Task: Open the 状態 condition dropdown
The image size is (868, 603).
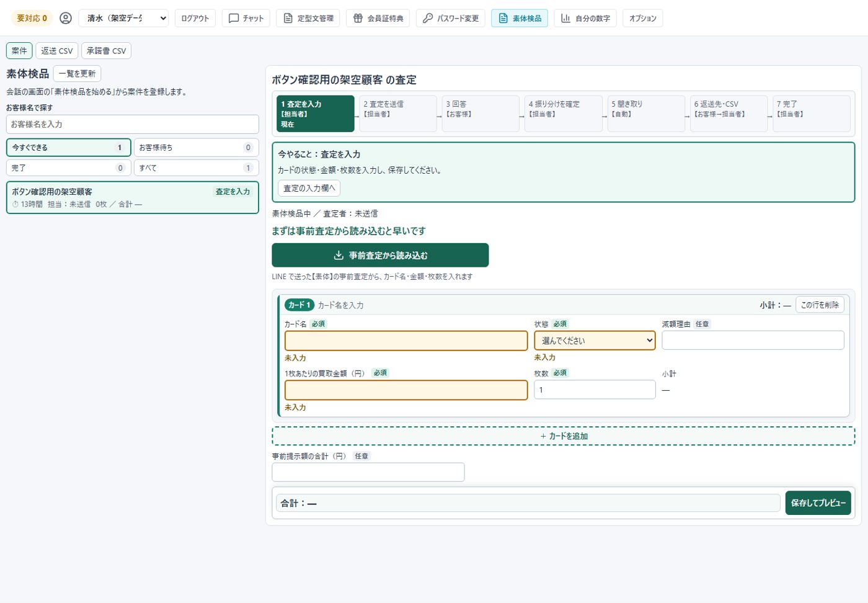Action: pos(595,340)
